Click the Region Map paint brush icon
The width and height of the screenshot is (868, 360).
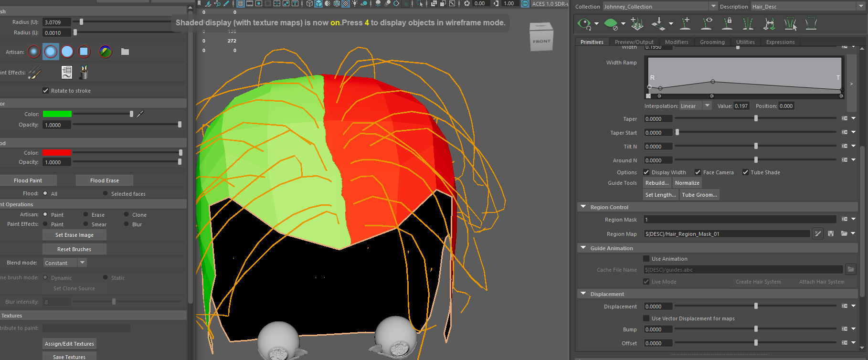click(x=818, y=233)
